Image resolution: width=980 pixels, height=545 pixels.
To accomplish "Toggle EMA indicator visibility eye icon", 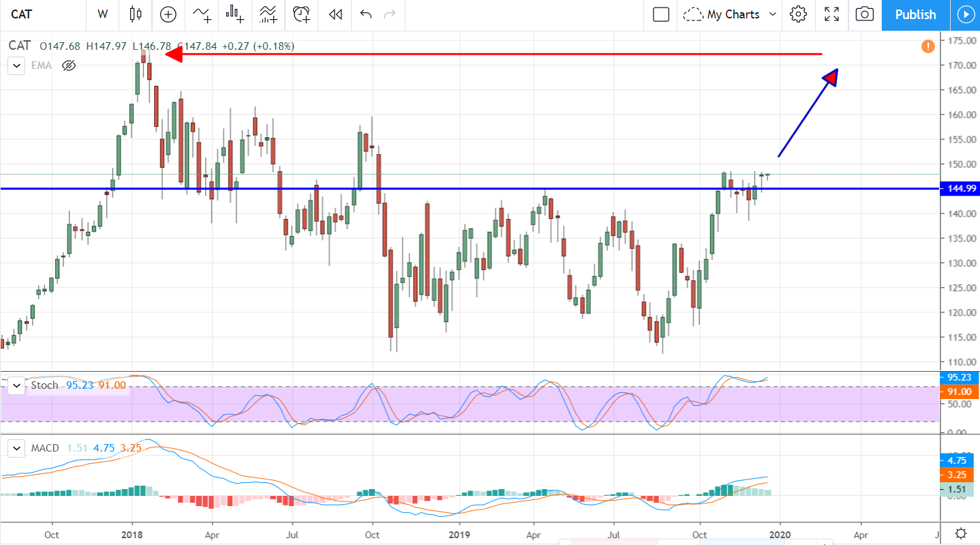I will pos(68,65).
